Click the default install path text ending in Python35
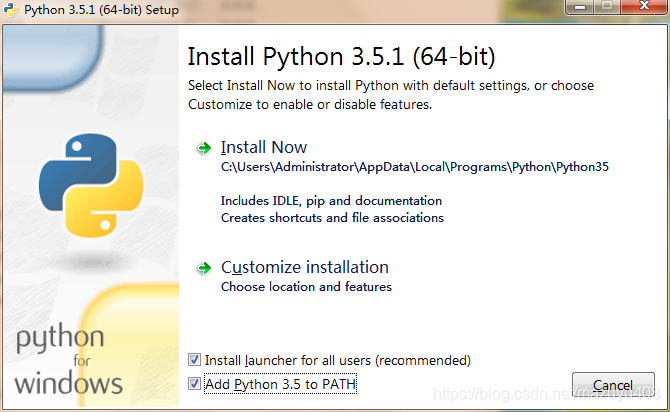The image size is (670, 412). tap(414, 167)
